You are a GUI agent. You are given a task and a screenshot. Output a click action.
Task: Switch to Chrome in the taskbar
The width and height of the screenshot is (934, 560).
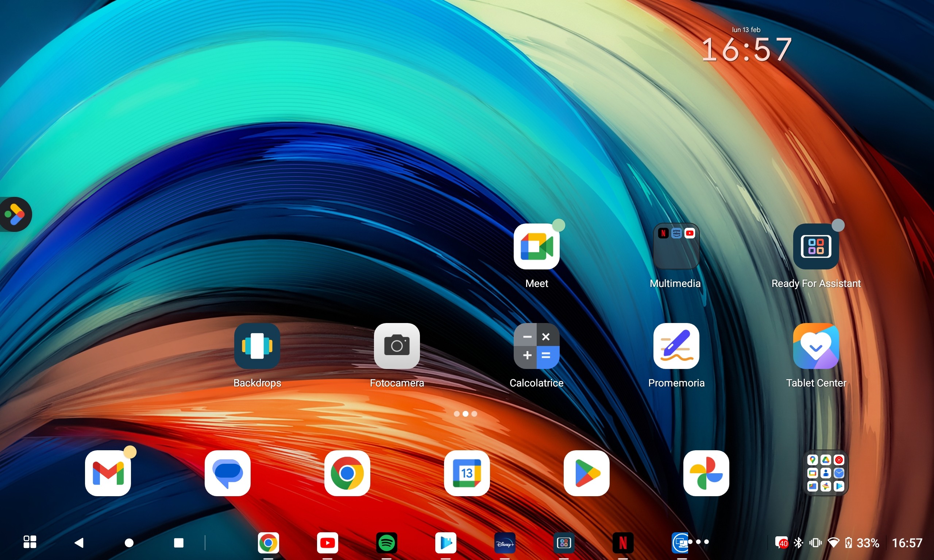pos(269,543)
